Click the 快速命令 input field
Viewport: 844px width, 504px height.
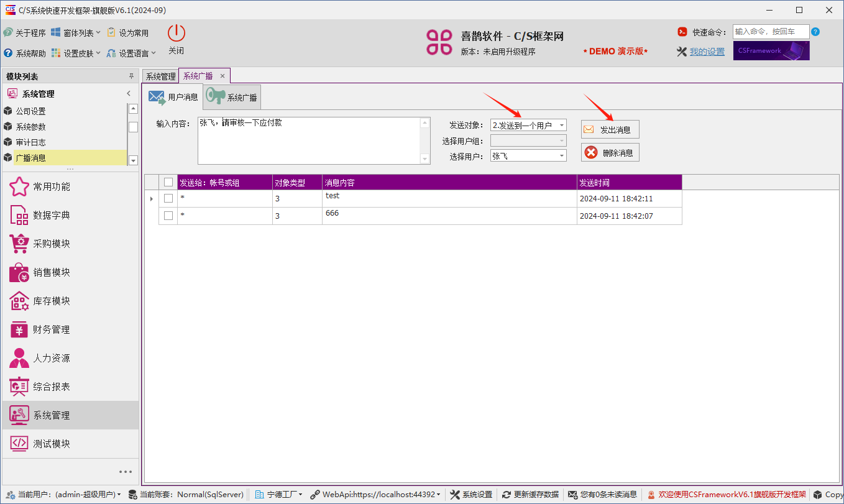pos(771,32)
